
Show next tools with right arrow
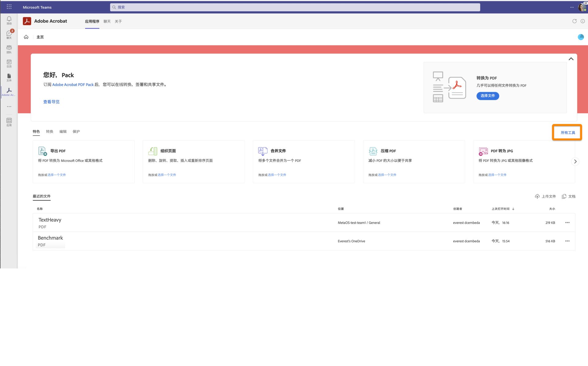pyautogui.click(x=575, y=161)
